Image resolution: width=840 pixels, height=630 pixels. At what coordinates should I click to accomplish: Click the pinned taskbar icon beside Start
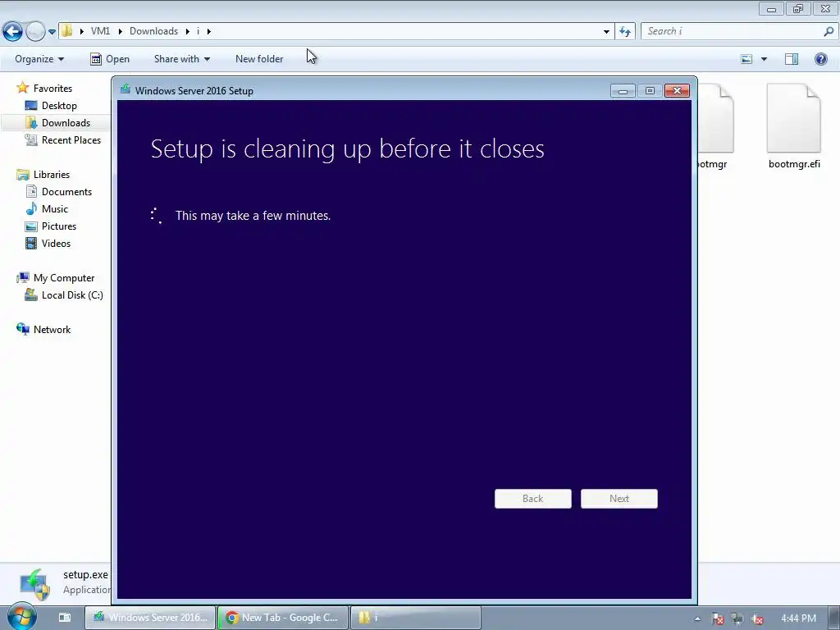click(x=64, y=618)
